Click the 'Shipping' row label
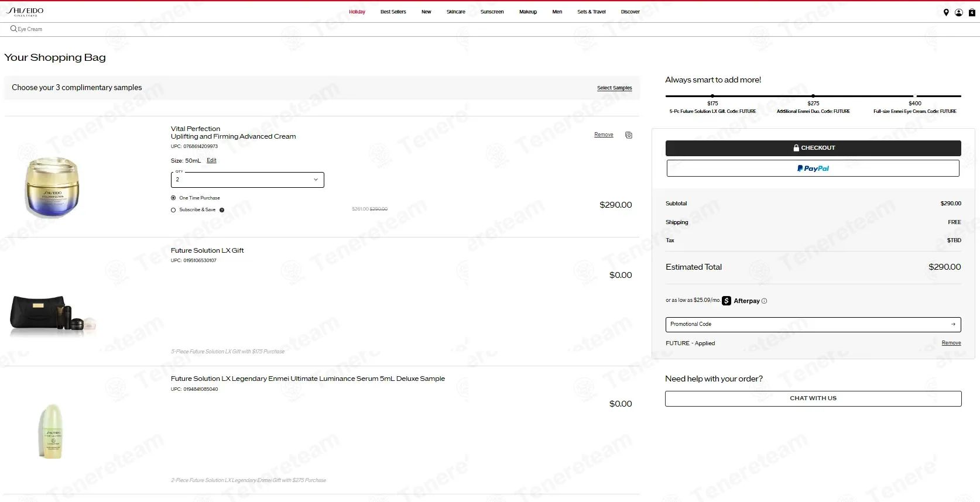The width and height of the screenshot is (980, 502). (677, 222)
